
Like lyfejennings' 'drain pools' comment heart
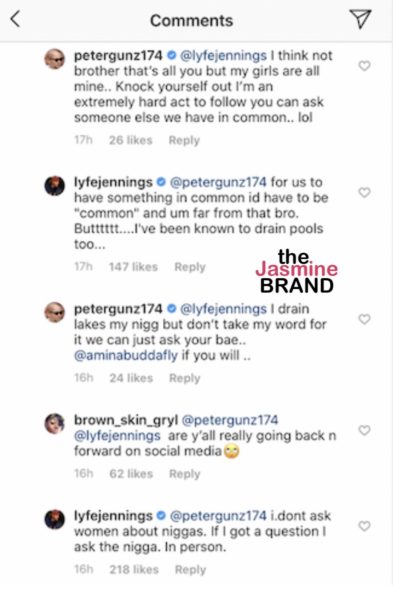pos(364,192)
